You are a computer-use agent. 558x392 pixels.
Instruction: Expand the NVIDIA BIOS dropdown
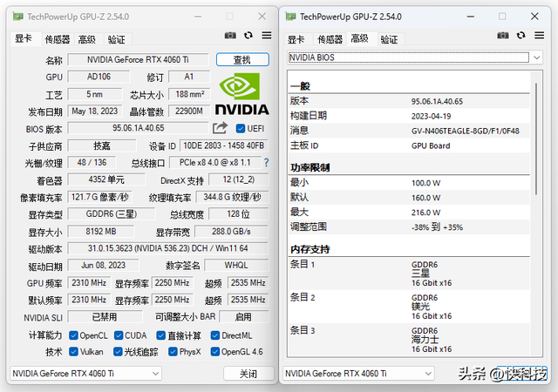point(537,57)
